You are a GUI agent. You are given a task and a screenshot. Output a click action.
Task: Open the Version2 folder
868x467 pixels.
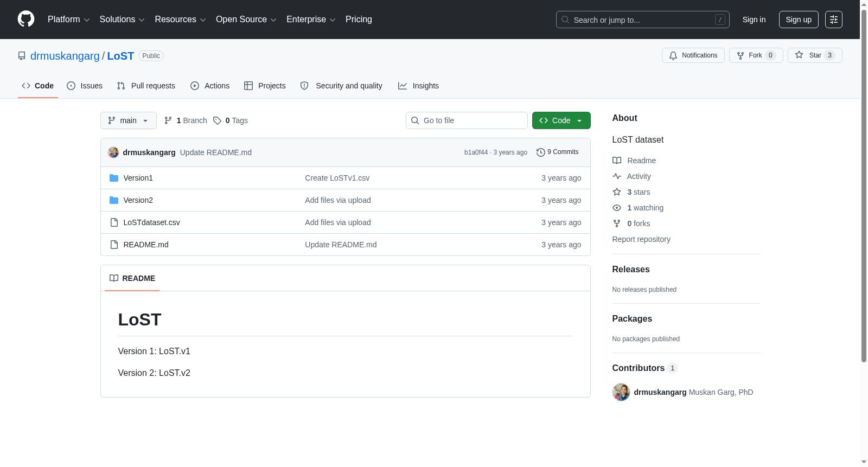coord(138,200)
